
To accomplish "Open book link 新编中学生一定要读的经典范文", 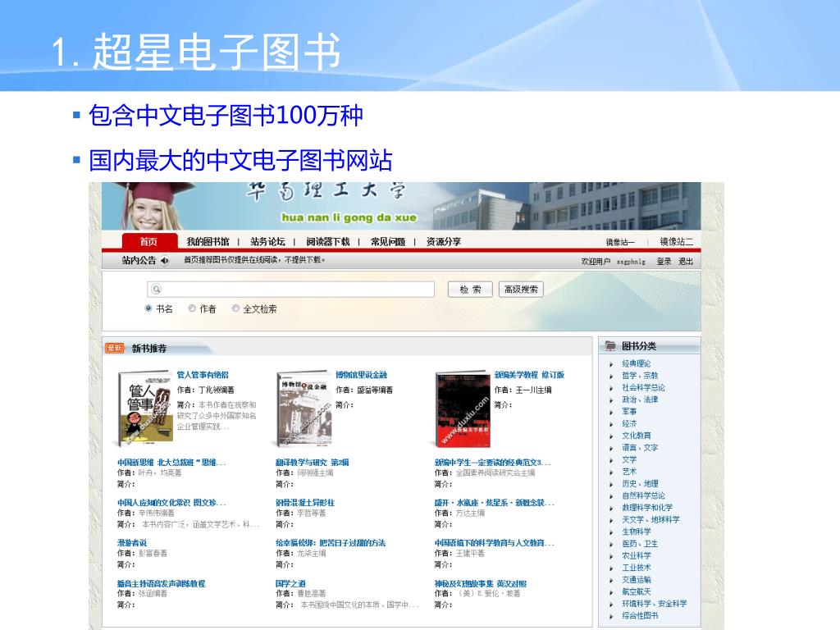I will point(492,463).
